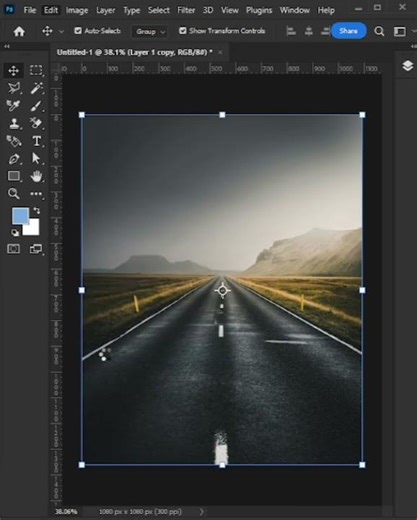Click the document size status text
The width and height of the screenshot is (417, 520).
(140, 511)
